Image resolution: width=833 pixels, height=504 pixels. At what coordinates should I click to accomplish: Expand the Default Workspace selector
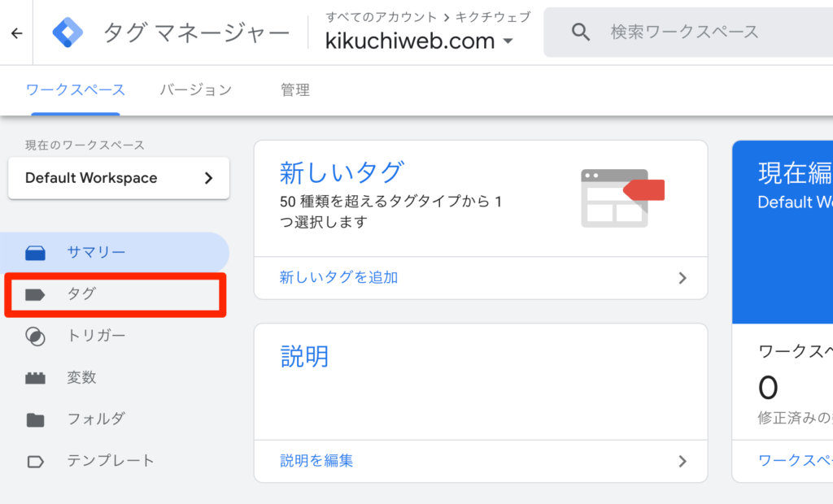tap(119, 178)
